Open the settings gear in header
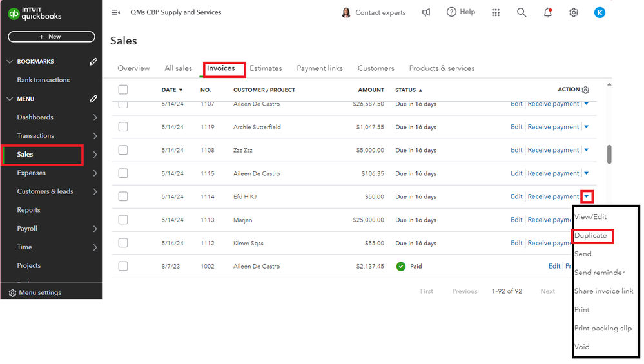The height and width of the screenshot is (364, 644). (574, 12)
